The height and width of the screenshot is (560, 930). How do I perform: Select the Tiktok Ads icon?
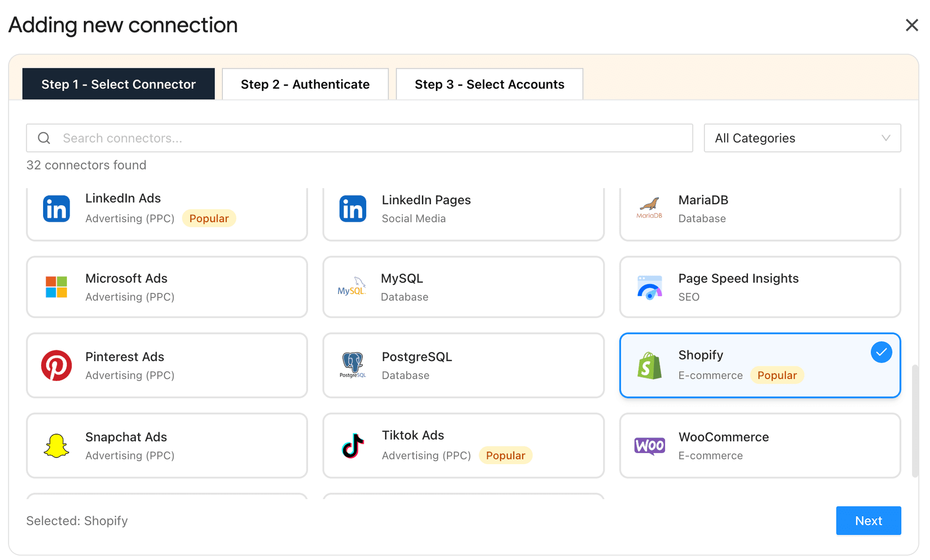coord(352,445)
